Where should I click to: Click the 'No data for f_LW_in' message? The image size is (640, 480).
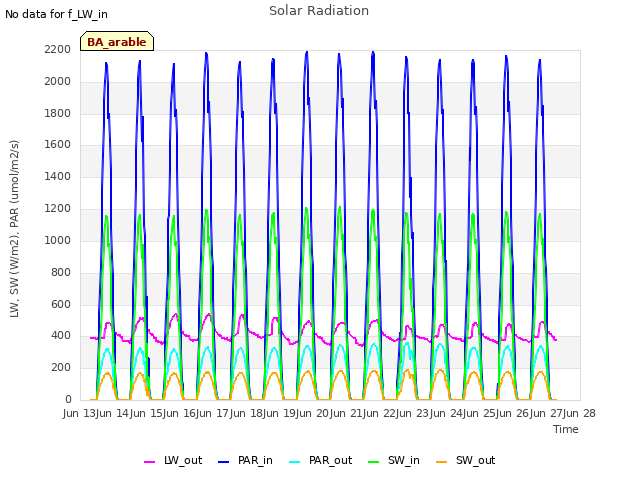56,14
